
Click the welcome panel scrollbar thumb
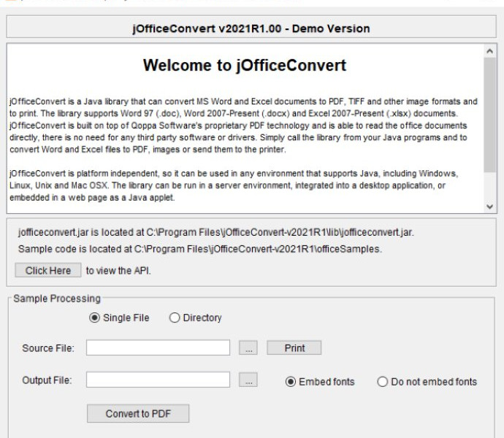490,115
